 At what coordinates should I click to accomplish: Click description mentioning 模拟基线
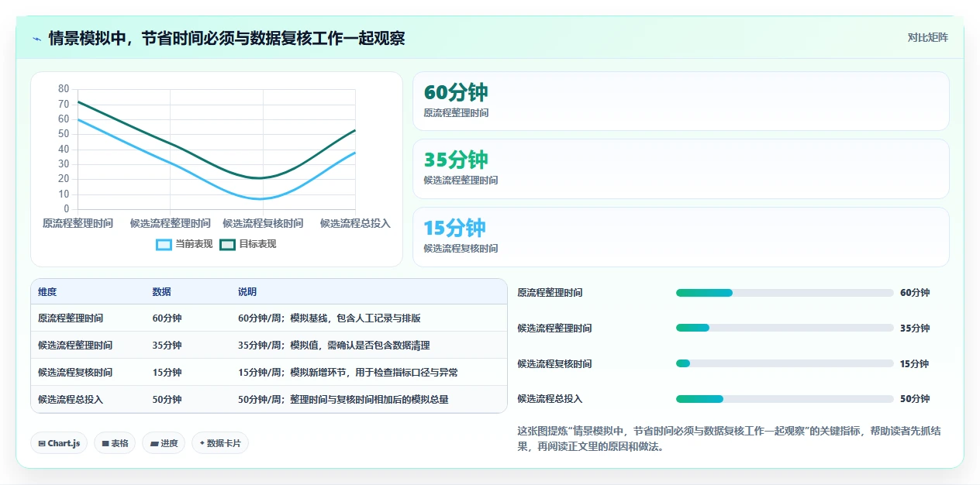pos(330,318)
